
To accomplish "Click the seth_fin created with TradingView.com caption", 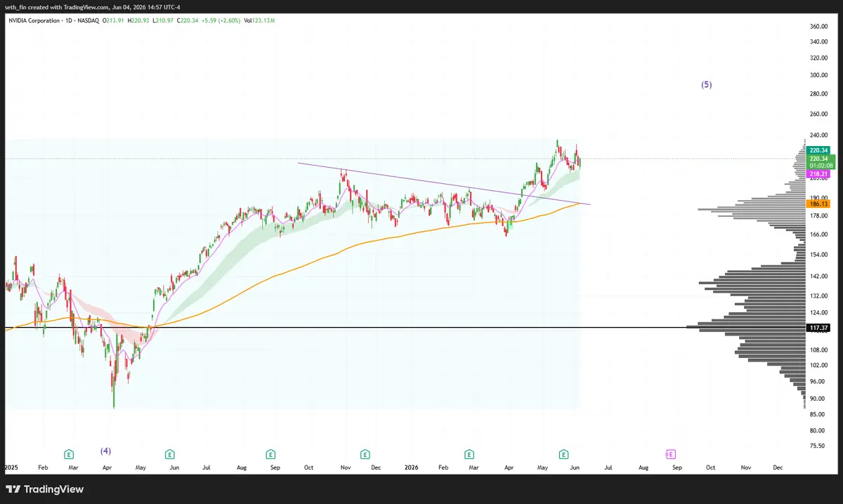I will tap(91, 7).
